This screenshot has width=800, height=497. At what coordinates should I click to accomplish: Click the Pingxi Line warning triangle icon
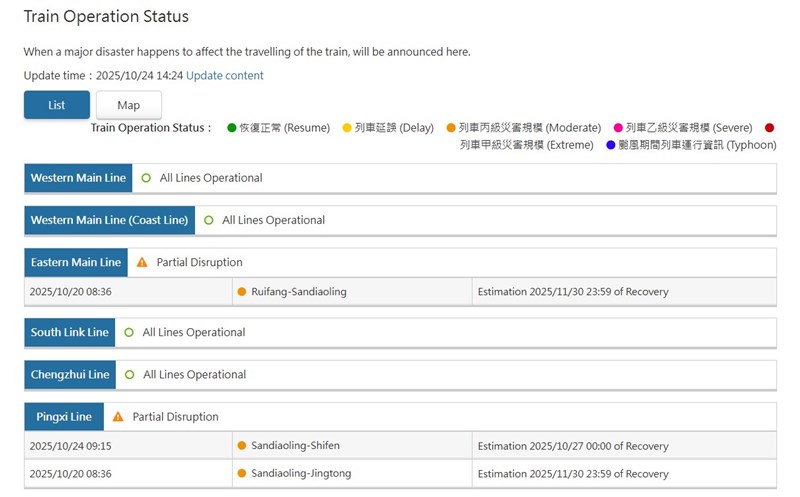[x=118, y=417]
